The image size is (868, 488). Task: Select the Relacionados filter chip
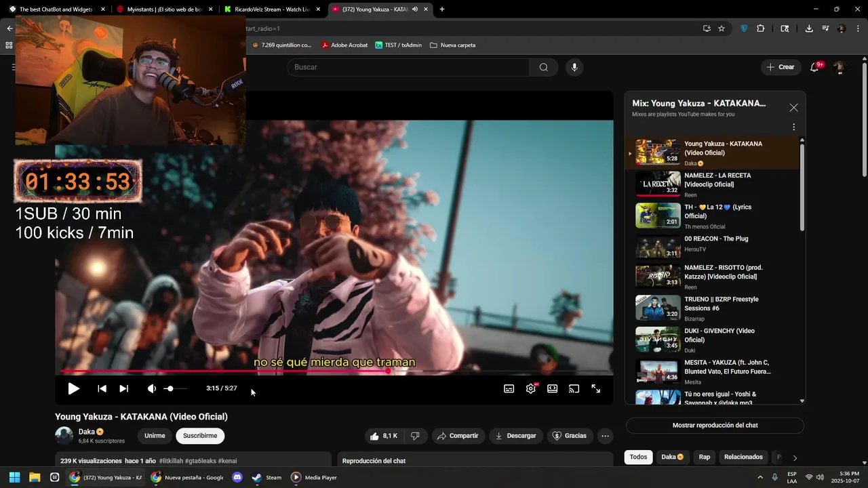(743, 457)
